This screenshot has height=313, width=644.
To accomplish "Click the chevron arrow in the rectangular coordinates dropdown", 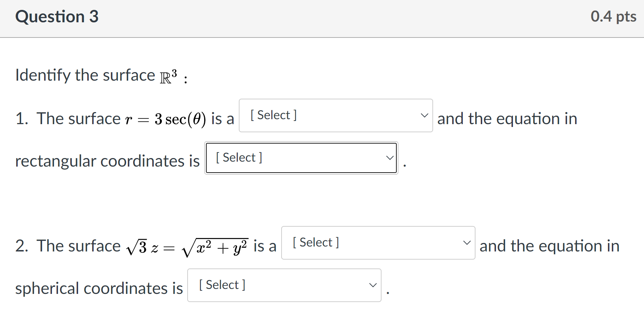I will point(390,158).
